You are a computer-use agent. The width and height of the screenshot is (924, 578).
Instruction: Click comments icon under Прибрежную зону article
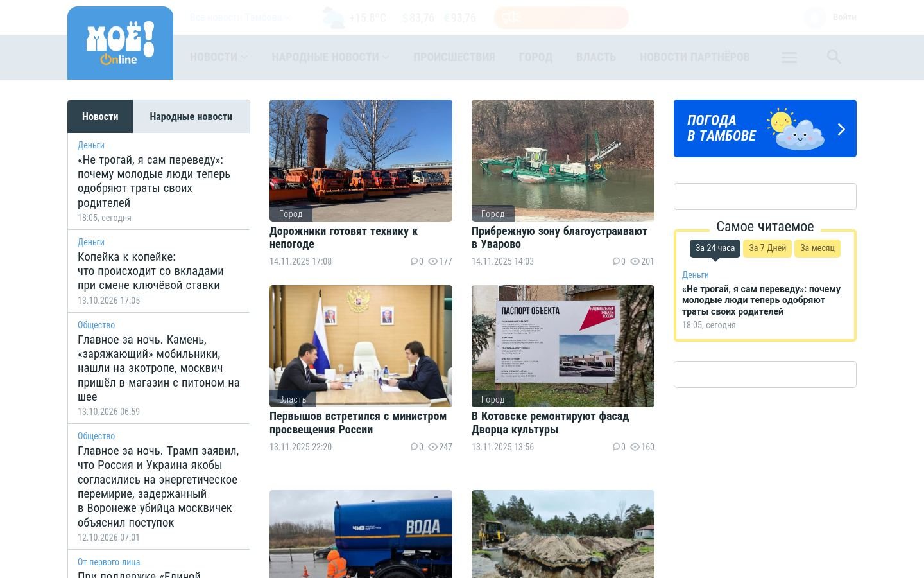point(616,261)
